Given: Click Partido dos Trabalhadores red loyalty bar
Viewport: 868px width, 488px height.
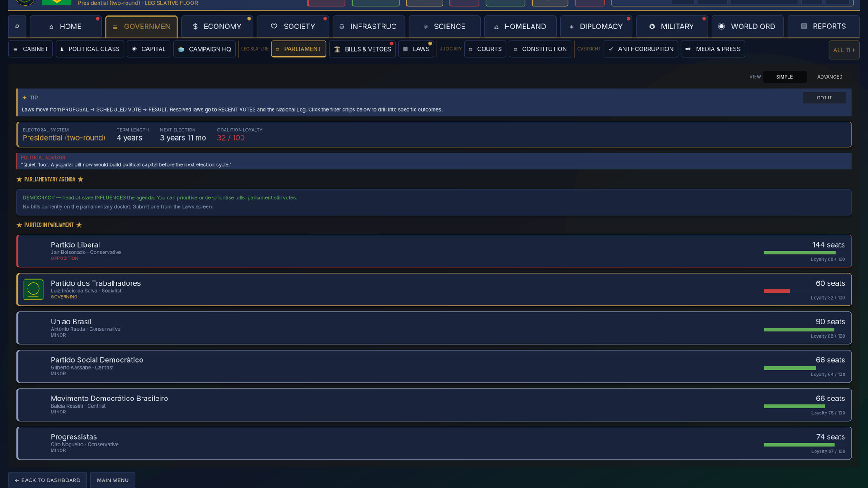Looking at the screenshot, I should pos(777,291).
